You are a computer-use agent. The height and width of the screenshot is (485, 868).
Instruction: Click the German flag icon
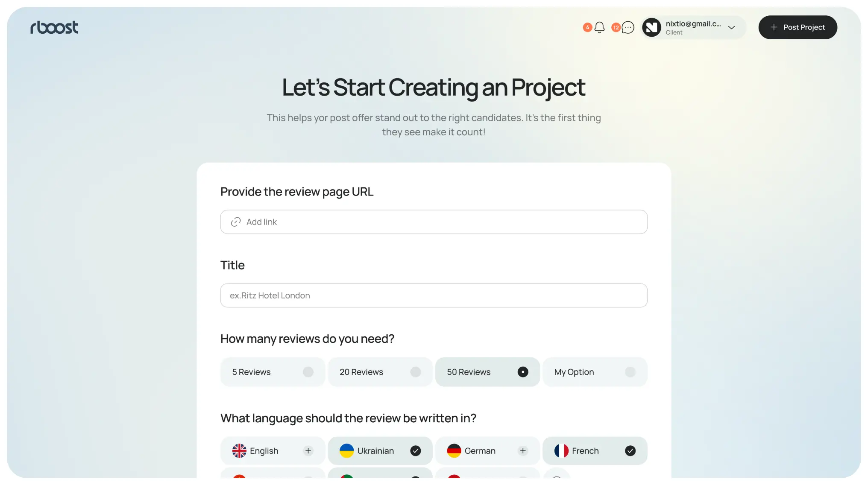click(454, 451)
